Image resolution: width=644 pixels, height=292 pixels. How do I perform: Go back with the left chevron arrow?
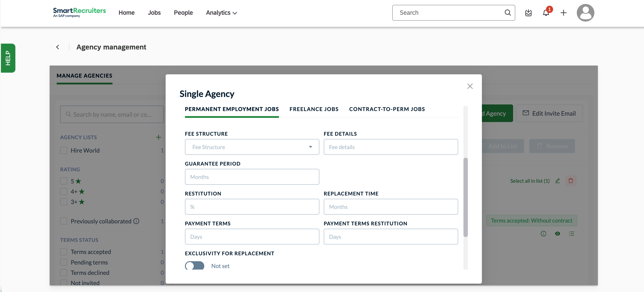[58, 47]
